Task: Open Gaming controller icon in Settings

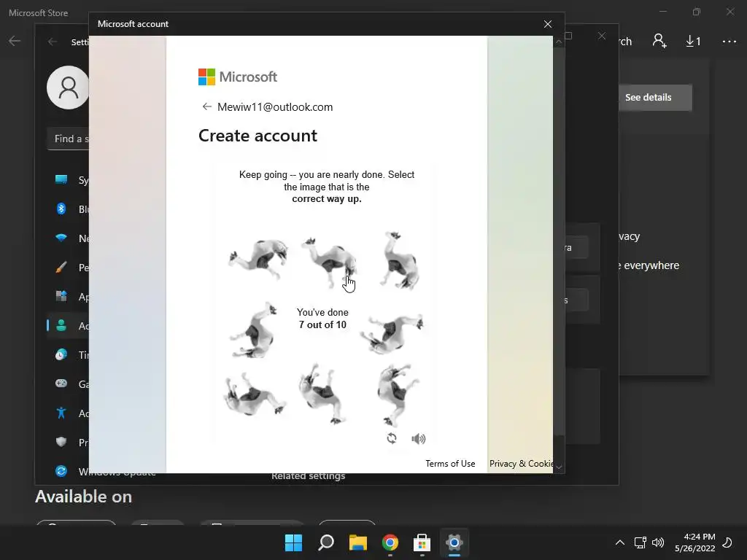Action: (x=61, y=384)
